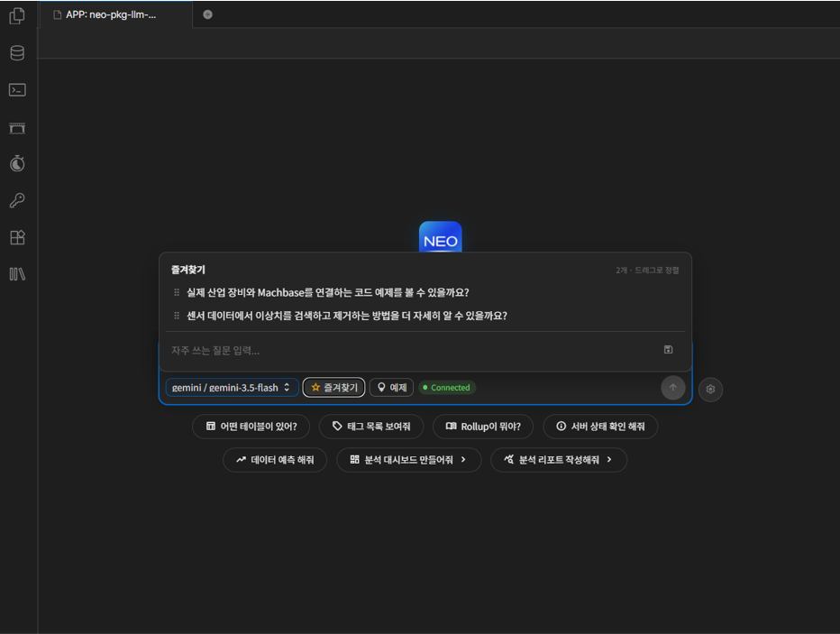
Task: Open the database sidebar icon
Action: [x=17, y=52]
